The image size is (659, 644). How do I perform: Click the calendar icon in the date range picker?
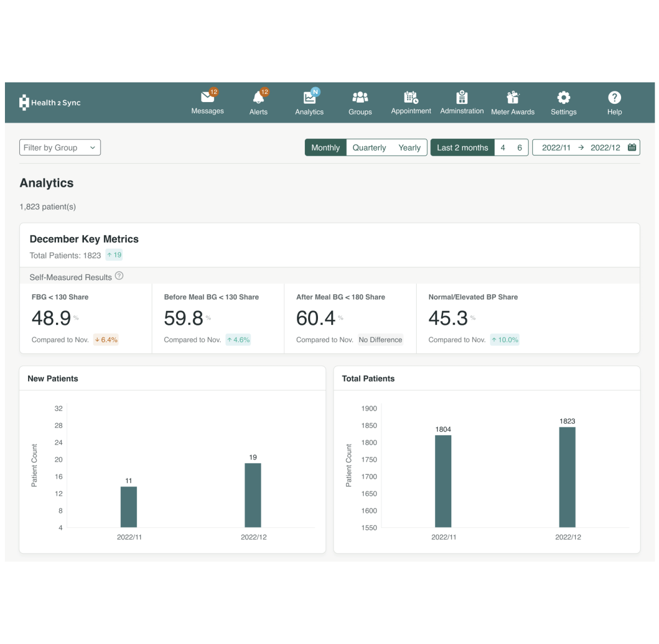632,147
